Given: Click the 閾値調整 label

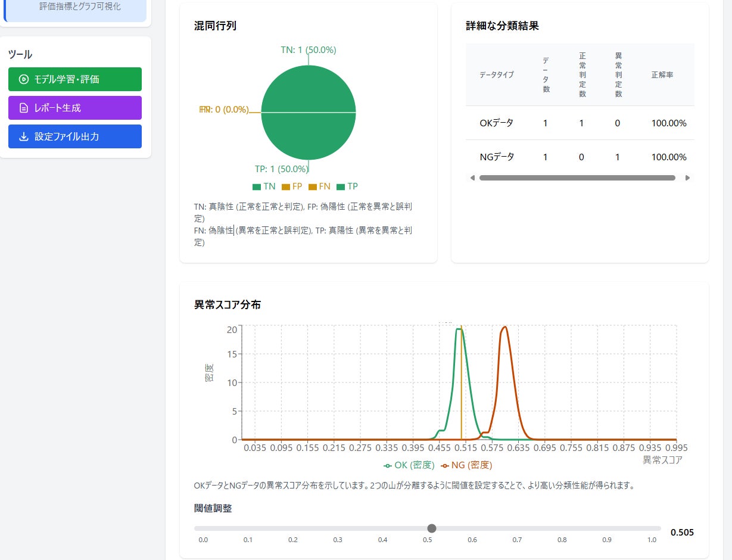Looking at the screenshot, I should pyautogui.click(x=213, y=508).
